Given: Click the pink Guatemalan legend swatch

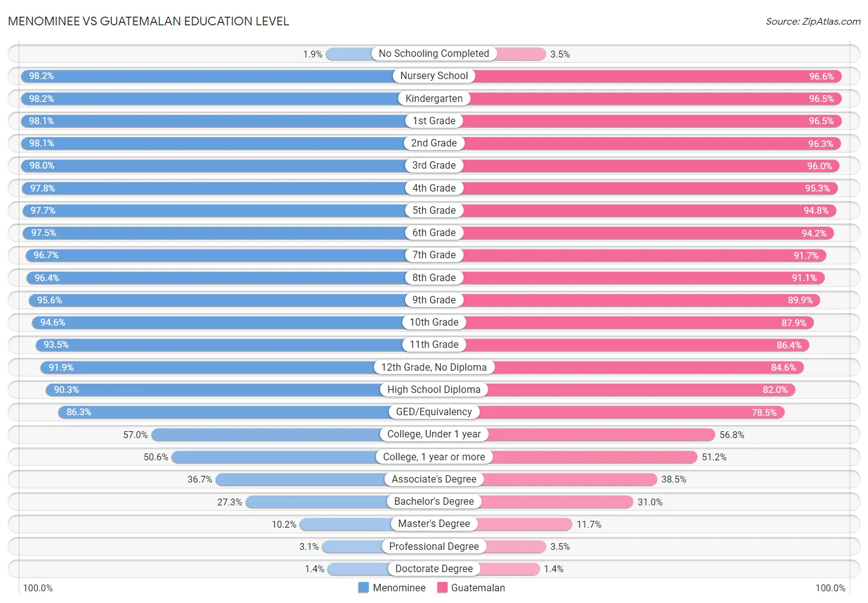Looking at the screenshot, I should [x=442, y=588].
